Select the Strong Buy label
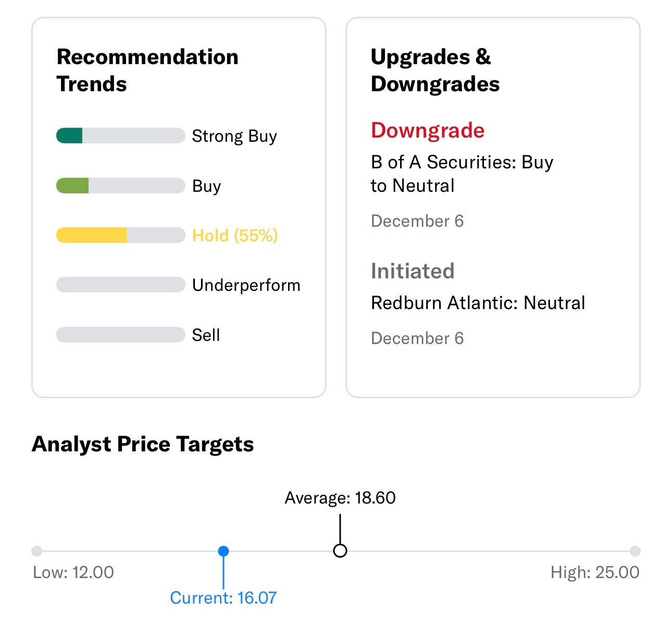 pos(234,136)
